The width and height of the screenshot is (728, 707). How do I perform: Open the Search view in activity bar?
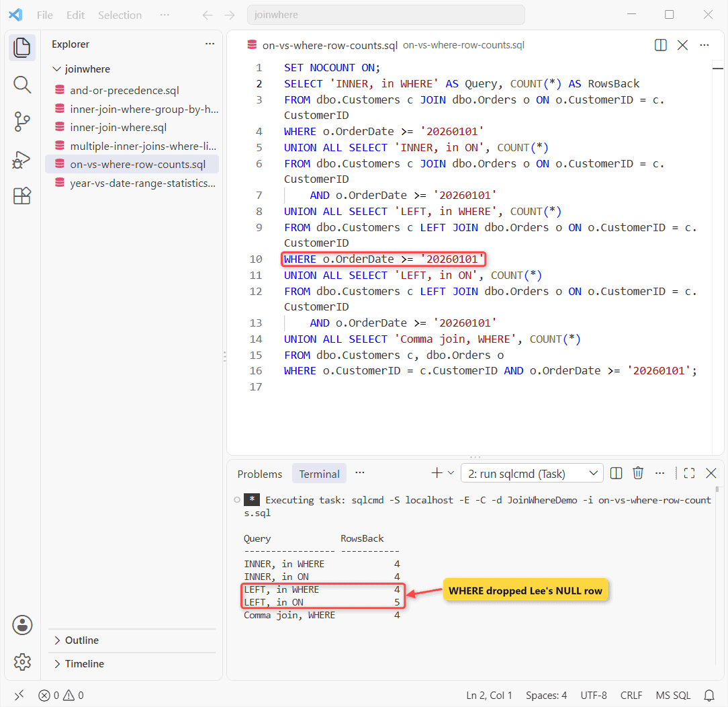pyautogui.click(x=21, y=85)
